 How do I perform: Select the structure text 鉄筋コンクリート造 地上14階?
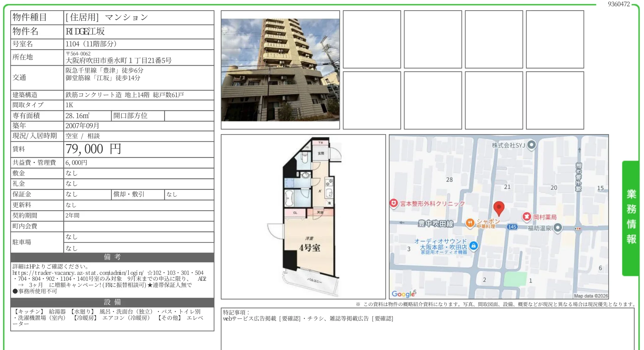[107, 95]
